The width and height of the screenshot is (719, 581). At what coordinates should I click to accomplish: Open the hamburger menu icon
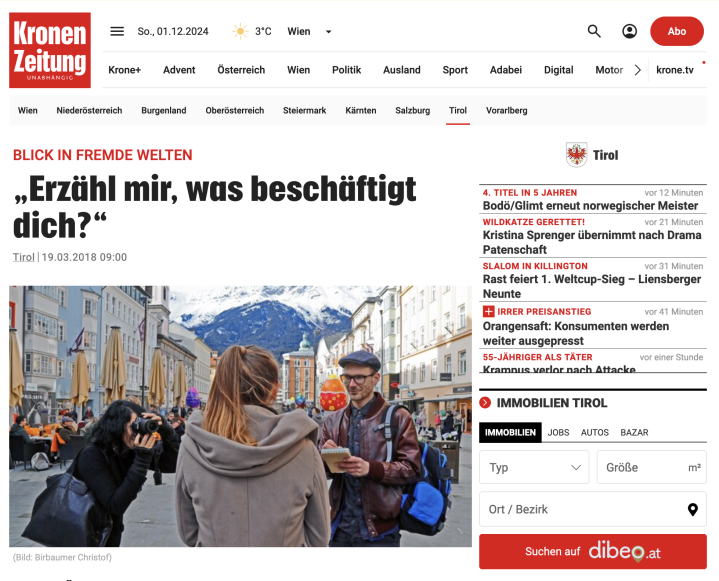point(117,31)
